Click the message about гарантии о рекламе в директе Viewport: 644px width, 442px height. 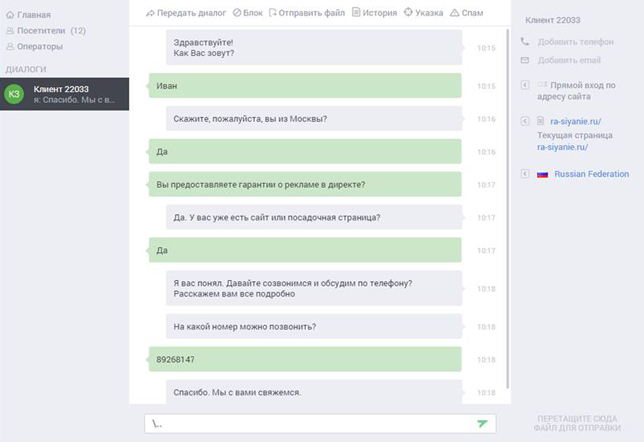coord(305,184)
